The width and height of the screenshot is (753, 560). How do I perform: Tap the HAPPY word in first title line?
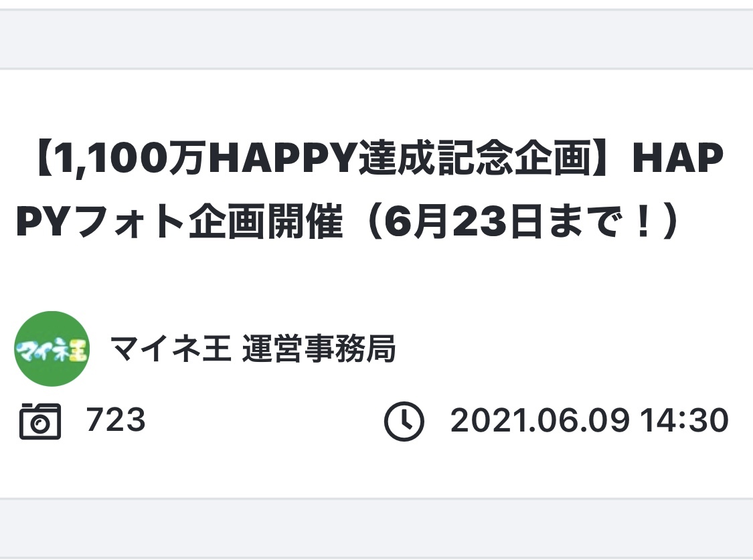click(283, 158)
